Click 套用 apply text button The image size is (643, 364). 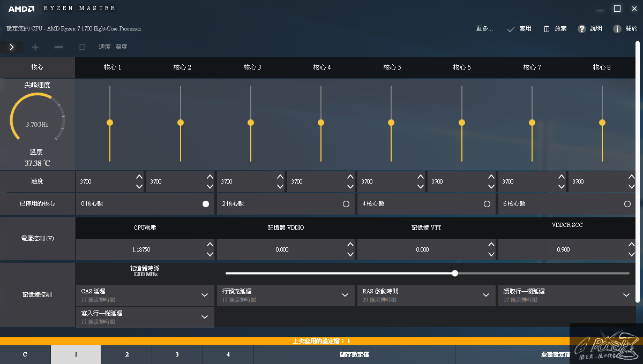point(526,29)
